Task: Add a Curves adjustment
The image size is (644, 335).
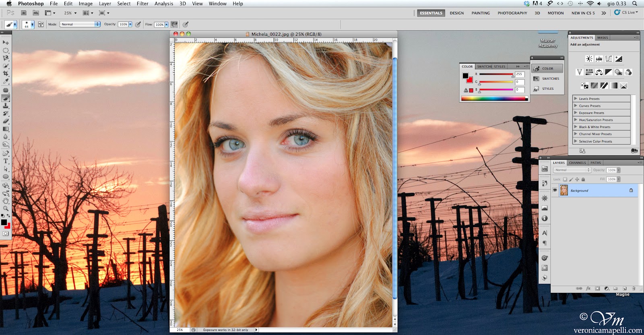Action: click(609, 59)
